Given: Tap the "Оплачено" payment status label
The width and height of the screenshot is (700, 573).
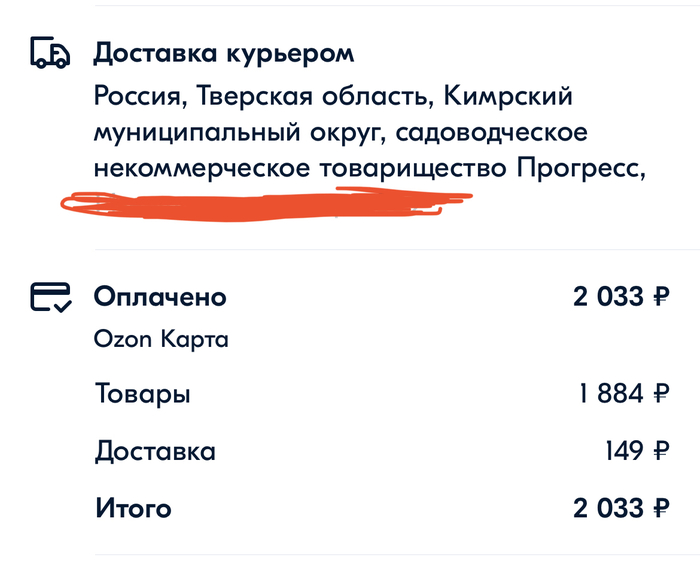Looking at the screenshot, I should click(x=160, y=297).
